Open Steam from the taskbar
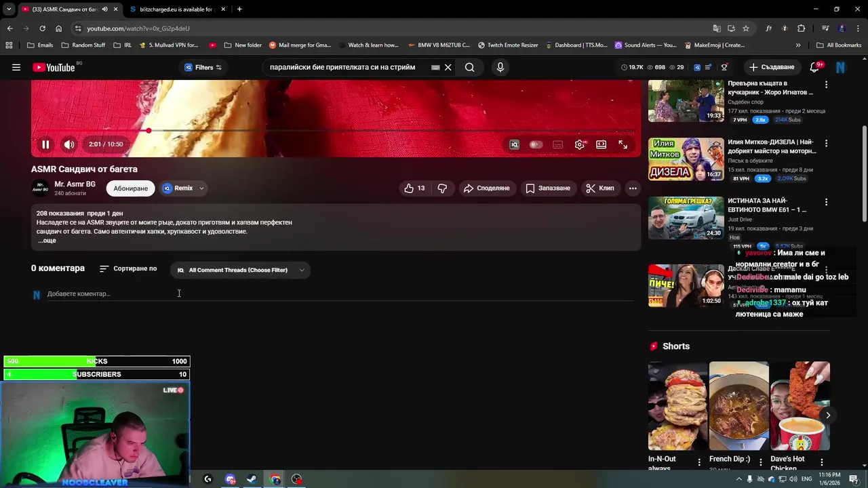Image resolution: width=868 pixels, height=488 pixels. point(252,479)
